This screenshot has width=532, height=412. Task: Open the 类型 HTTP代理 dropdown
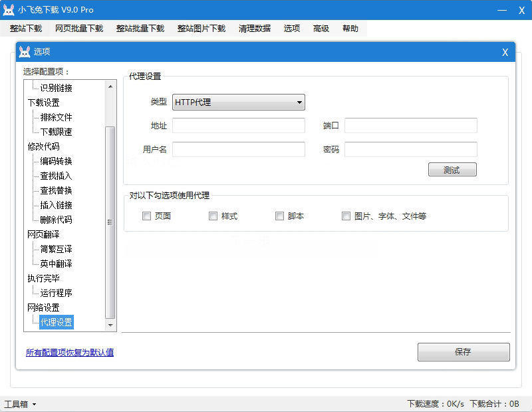point(238,102)
